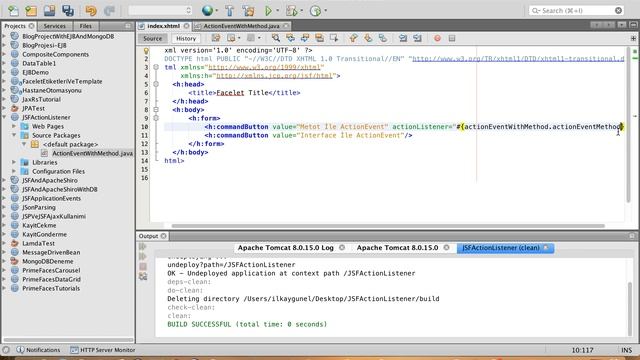Select ActionEventWithMethod.java in the project tree

(93, 153)
